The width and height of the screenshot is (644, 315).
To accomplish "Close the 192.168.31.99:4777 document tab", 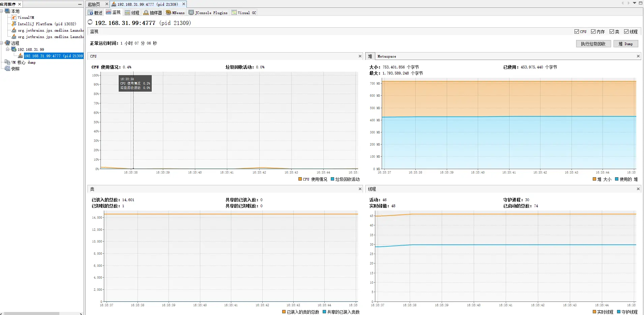I will pyautogui.click(x=184, y=4).
